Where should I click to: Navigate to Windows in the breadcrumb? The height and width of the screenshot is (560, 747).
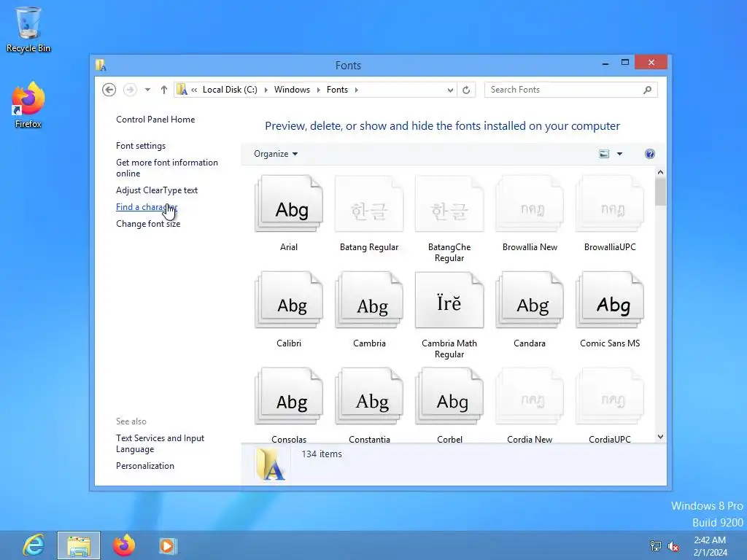292,90
